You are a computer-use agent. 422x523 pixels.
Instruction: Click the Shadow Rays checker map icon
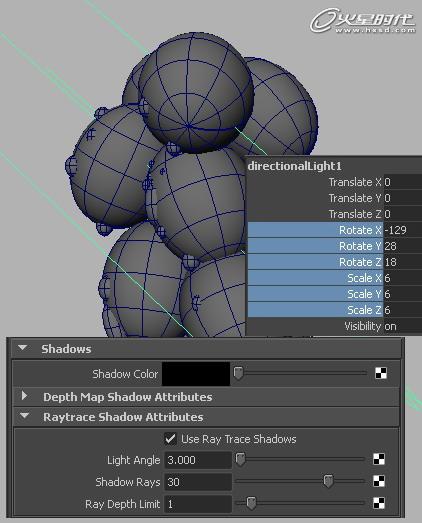click(x=379, y=481)
